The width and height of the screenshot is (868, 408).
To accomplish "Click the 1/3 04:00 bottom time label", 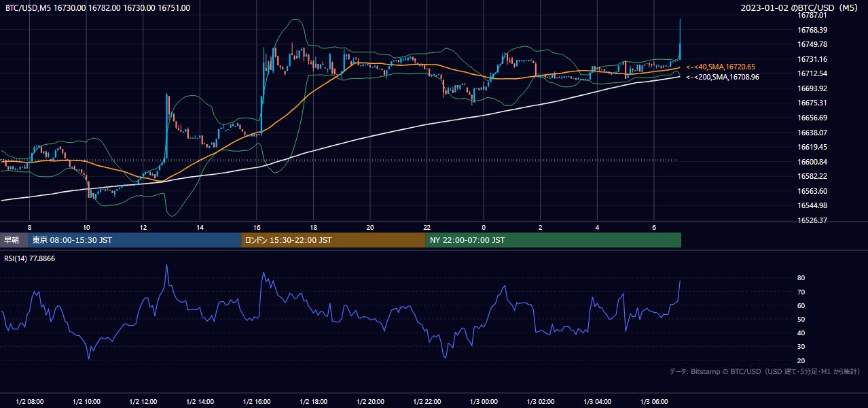I will tap(597, 402).
